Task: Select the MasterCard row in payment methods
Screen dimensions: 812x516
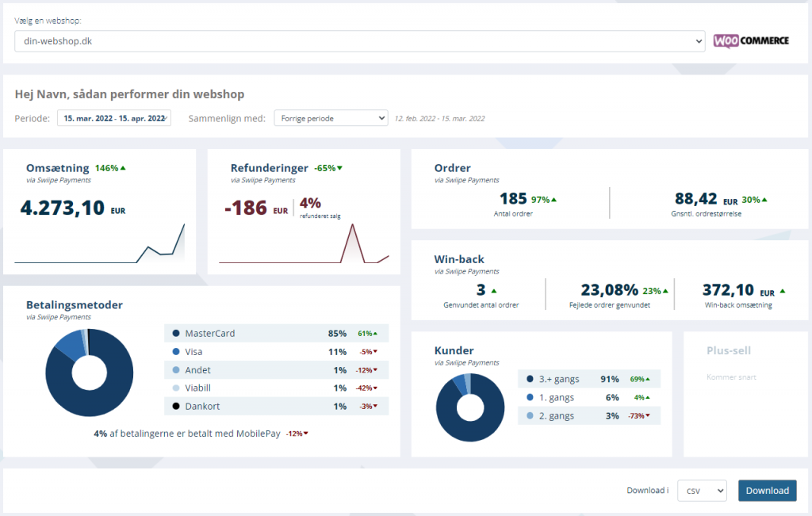Action: (277, 334)
